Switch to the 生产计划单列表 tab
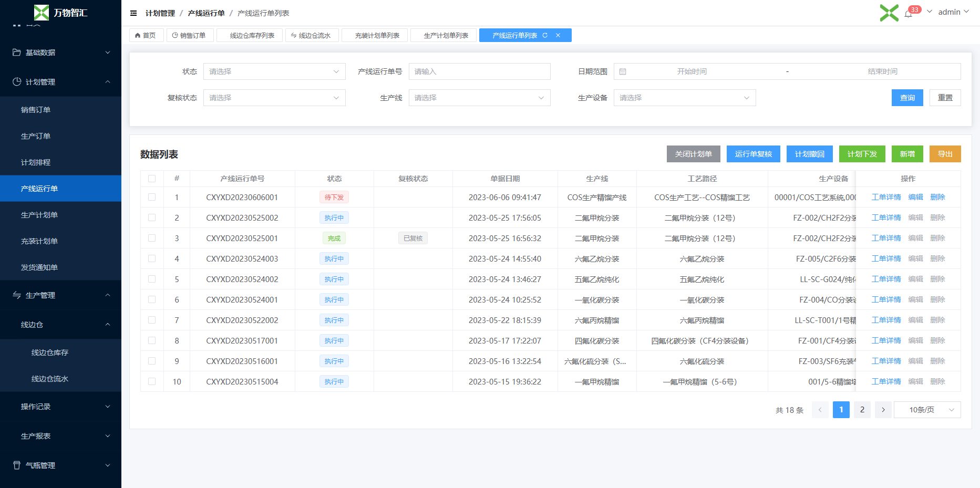 tap(445, 35)
